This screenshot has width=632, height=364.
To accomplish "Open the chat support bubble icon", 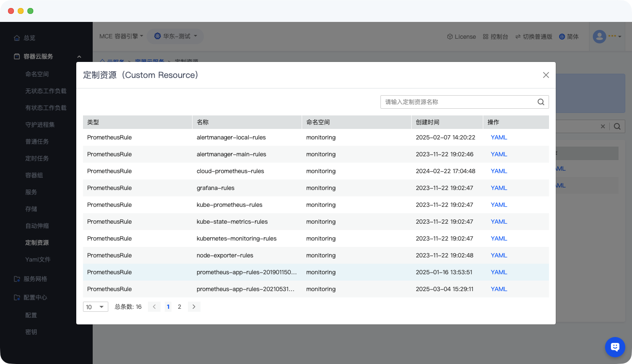I will 615,347.
